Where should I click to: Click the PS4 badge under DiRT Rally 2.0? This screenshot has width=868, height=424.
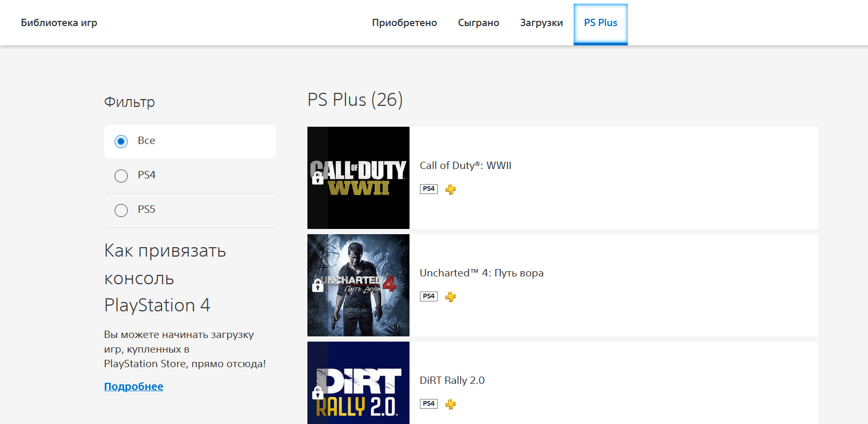(x=429, y=404)
